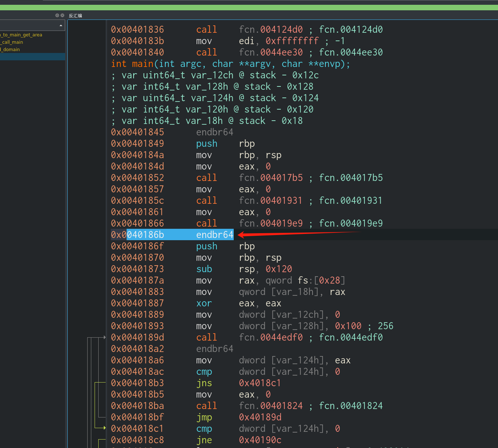Select the _to_main_get_area function entry
The height and width of the screenshot is (448, 498).
(x=21, y=35)
